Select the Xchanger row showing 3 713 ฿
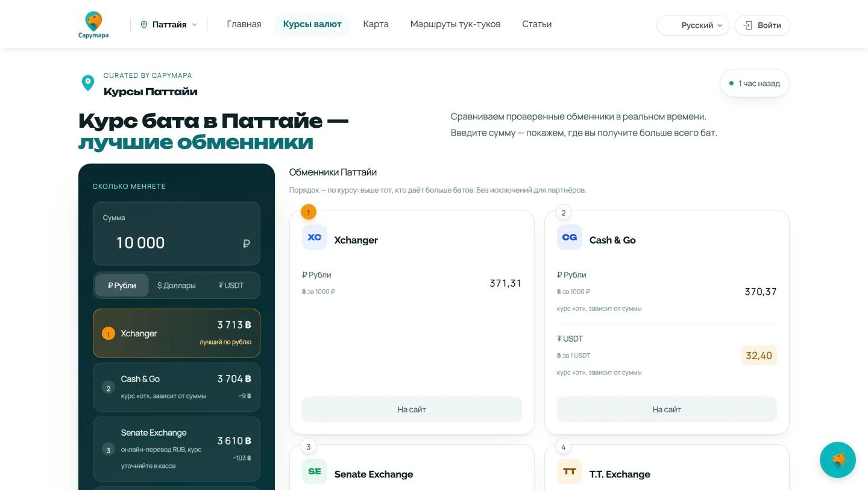Screen dimensions: 868x490 (177, 333)
